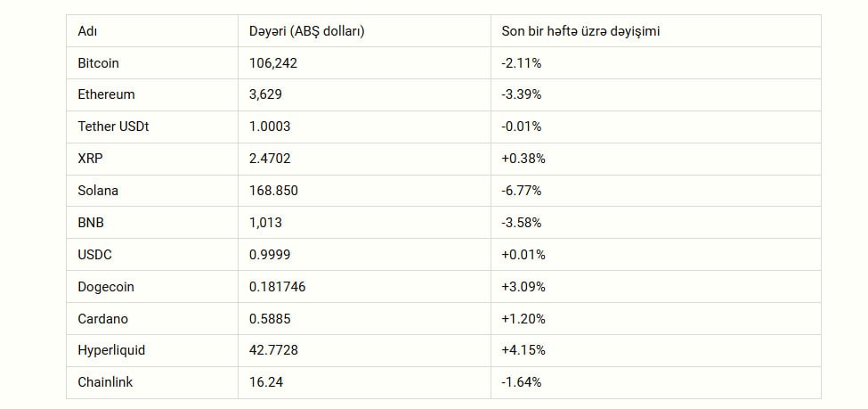Click the Solana name cell

98,191
